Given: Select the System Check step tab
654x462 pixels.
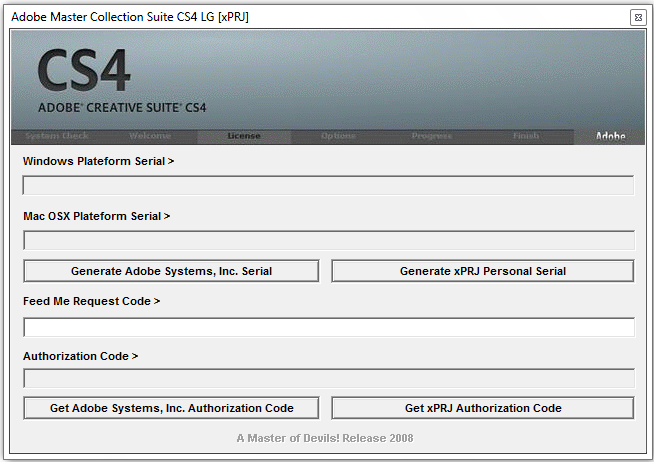Looking at the screenshot, I should coord(57,136).
